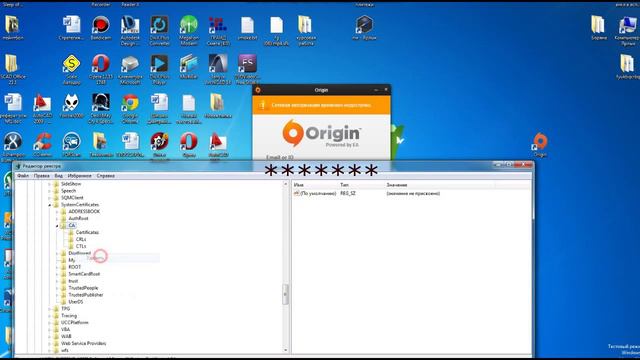The image size is (640, 360).
Task: Expand the SmartCardRoot key arrow
Action: click(x=57, y=274)
